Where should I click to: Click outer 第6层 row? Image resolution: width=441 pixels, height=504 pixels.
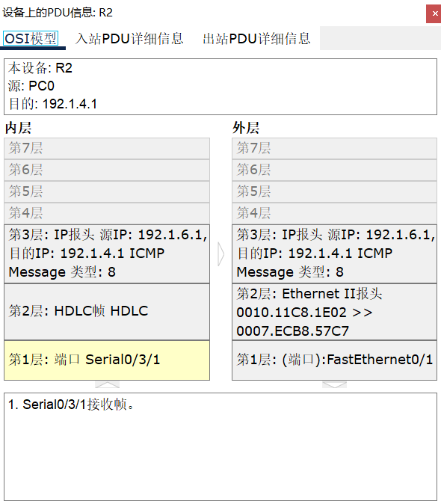coord(334,170)
